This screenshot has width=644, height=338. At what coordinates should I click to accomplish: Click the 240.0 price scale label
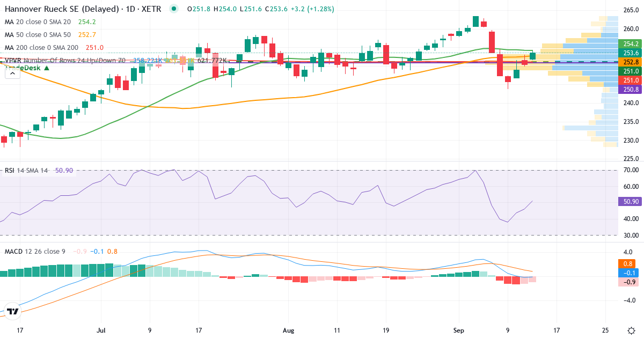pyautogui.click(x=631, y=103)
